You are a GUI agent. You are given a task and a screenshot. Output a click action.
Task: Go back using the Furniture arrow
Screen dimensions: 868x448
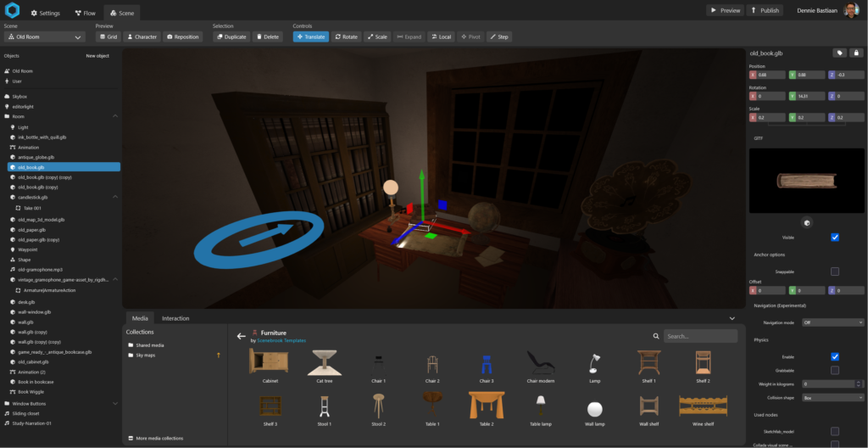[241, 336]
